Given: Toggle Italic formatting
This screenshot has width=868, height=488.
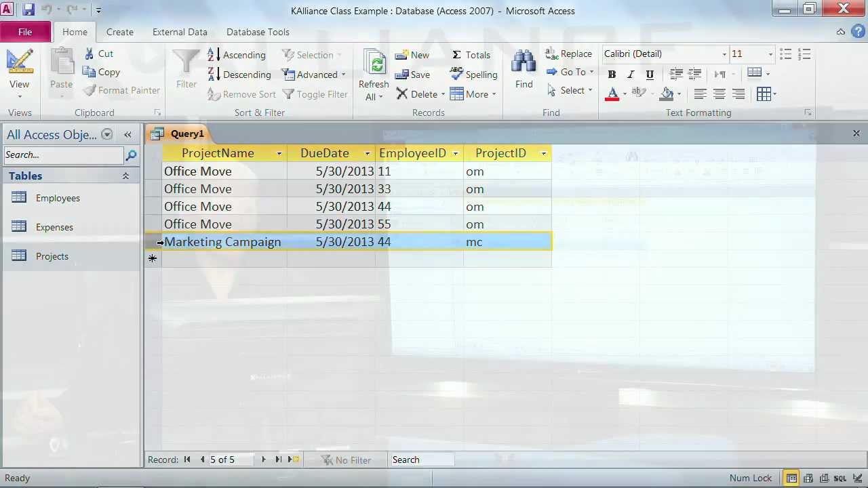Looking at the screenshot, I should click(x=631, y=75).
